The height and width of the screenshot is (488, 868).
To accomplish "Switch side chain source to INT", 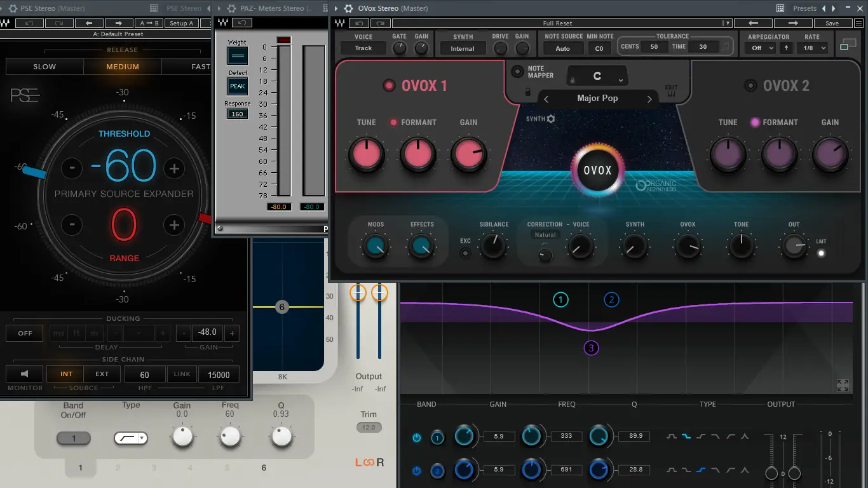I will coord(67,374).
